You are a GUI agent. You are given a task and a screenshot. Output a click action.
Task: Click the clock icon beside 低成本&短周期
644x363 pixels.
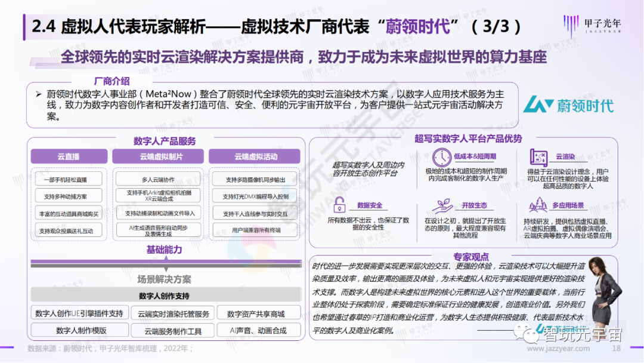(441, 158)
